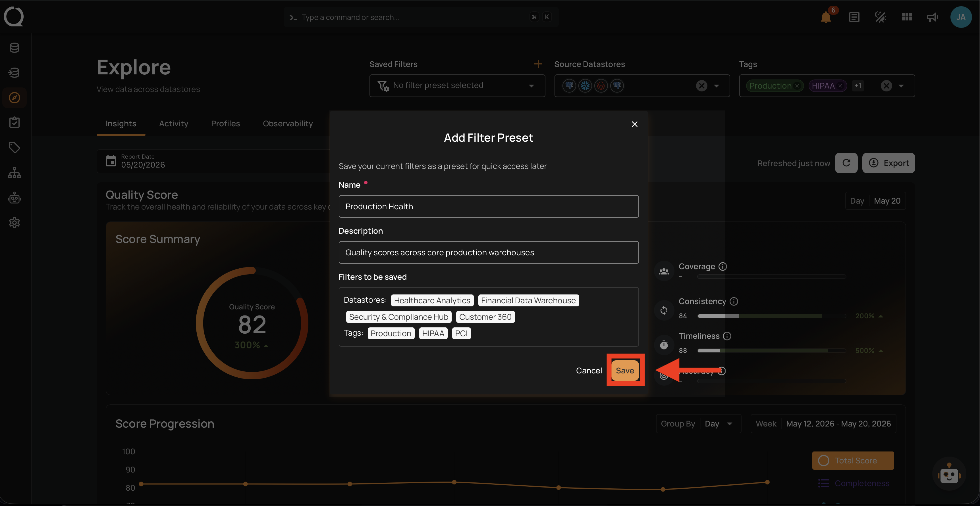Toggle the Total Score legend item
Screen dimensions: 980x506
tap(853, 461)
